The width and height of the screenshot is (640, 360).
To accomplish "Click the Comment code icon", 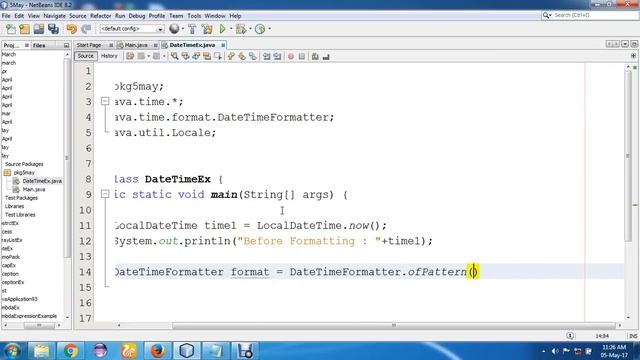I will click(x=315, y=56).
